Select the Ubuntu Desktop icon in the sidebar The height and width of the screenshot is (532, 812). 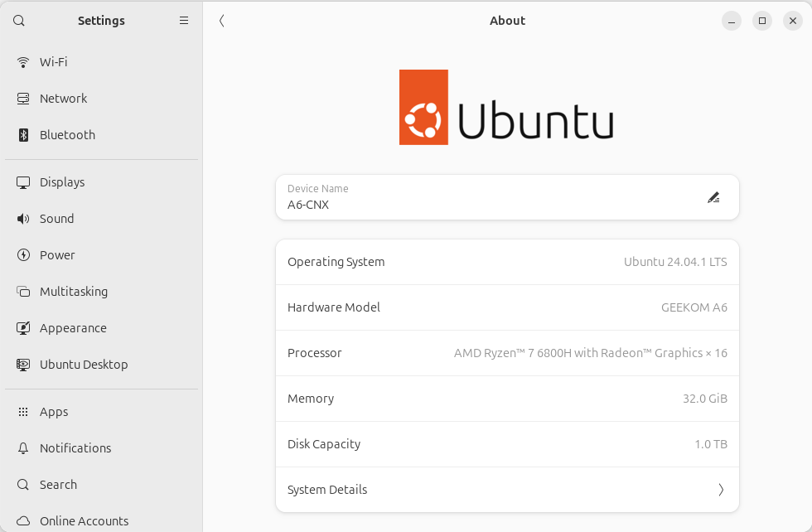click(23, 365)
